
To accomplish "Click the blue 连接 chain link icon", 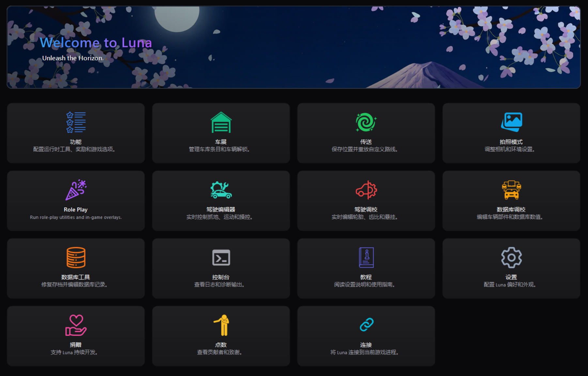I will coord(366,325).
